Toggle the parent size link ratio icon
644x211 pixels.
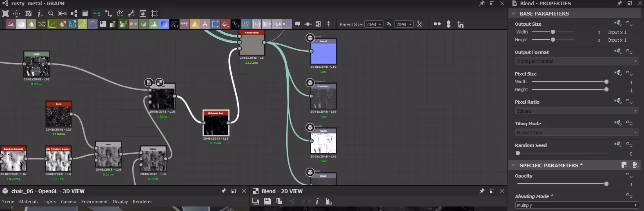tap(389, 24)
